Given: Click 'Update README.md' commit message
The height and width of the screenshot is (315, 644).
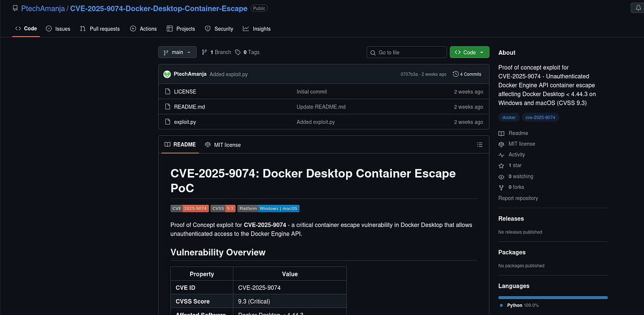Looking at the screenshot, I should pyautogui.click(x=321, y=107).
